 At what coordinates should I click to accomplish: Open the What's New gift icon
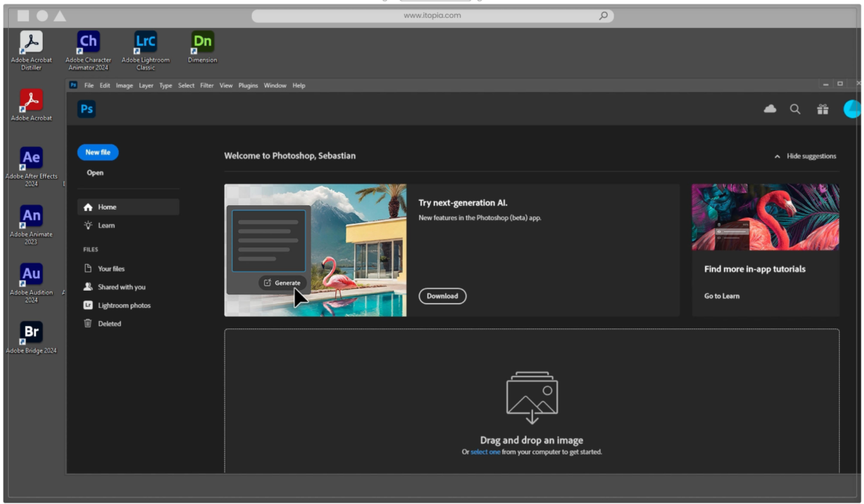point(823,109)
